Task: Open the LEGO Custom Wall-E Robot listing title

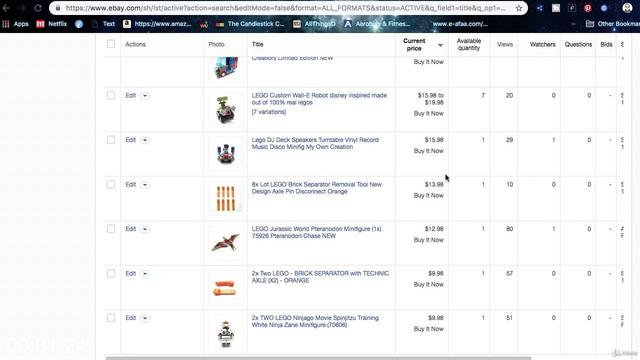Action: [319, 99]
